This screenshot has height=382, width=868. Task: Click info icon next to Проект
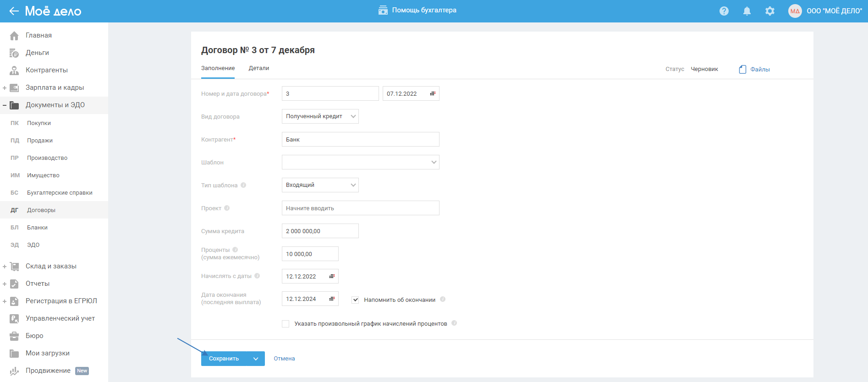coord(227,208)
